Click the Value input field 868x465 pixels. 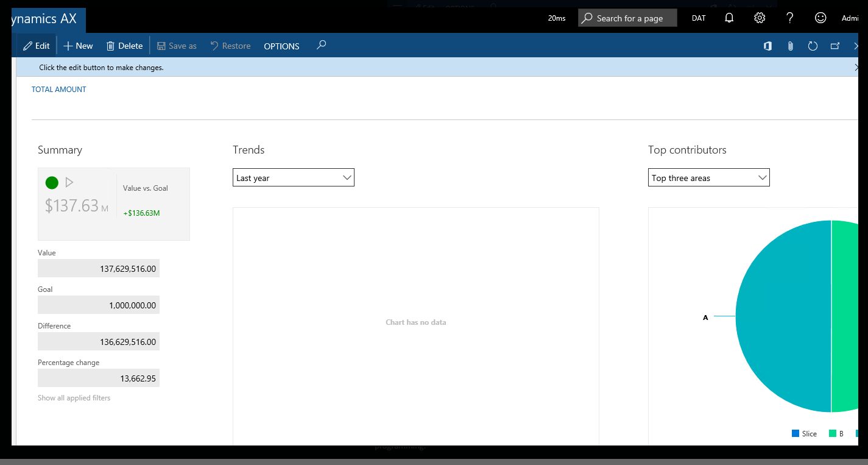98,268
